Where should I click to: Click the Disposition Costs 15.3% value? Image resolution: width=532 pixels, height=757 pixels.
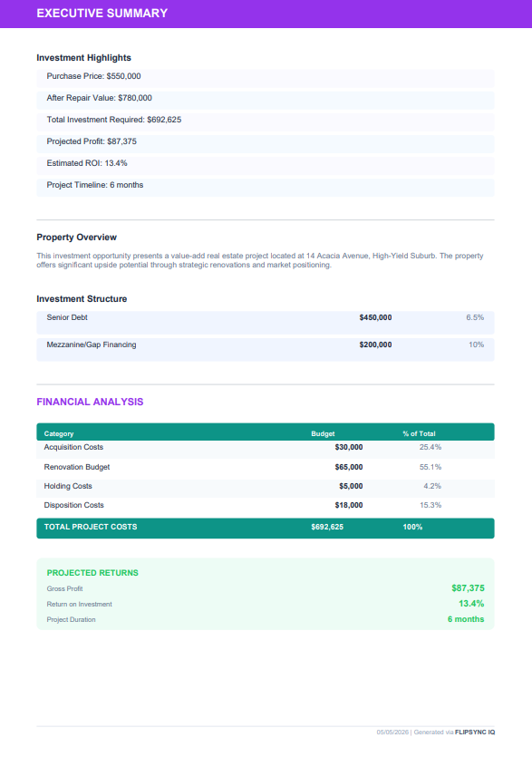coord(430,505)
